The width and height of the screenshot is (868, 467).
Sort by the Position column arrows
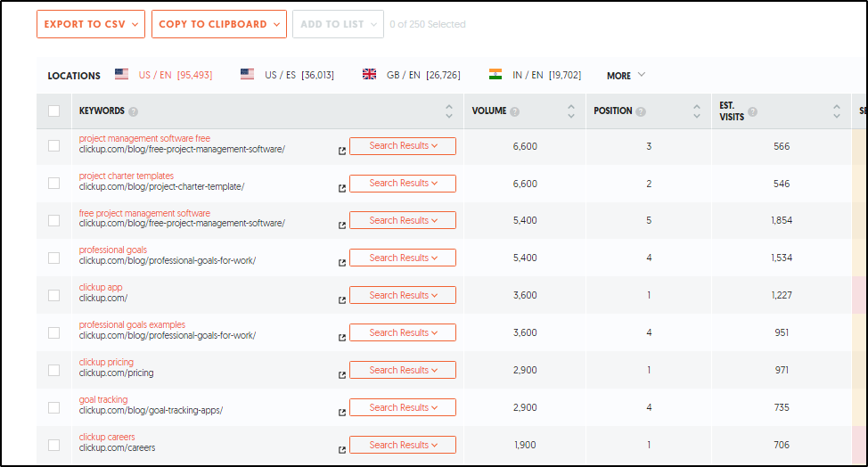697,111
